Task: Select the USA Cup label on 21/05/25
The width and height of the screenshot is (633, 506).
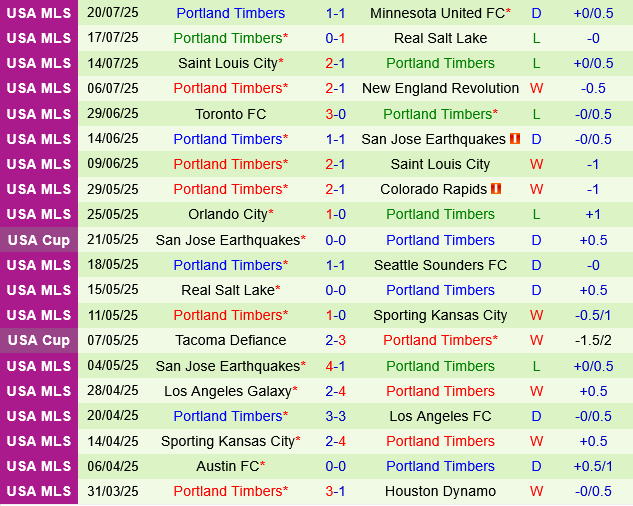Action: (x=38, y=240)
